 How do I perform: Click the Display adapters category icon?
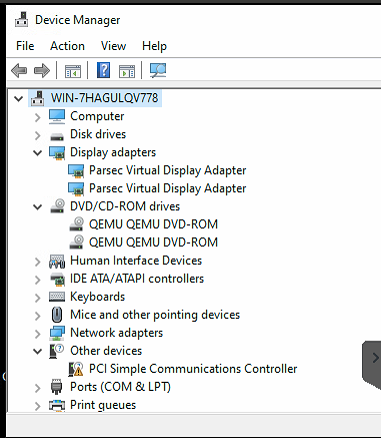(57, 153)
